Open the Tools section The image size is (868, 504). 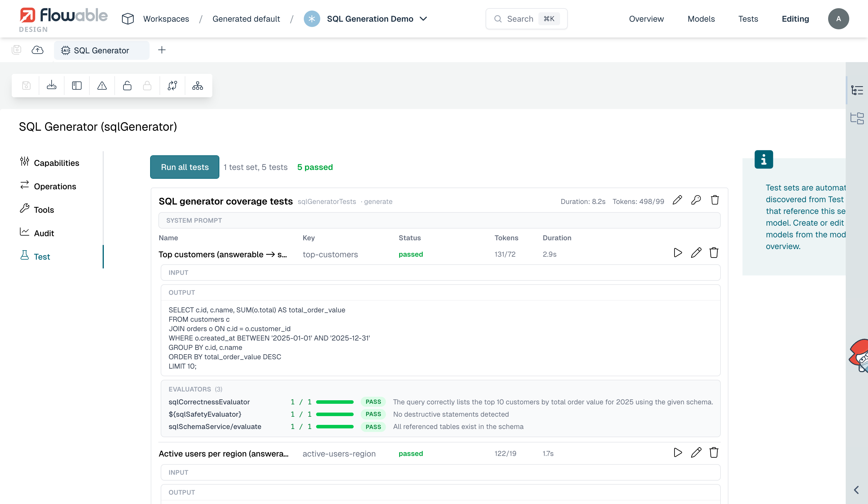click(37, 209)
